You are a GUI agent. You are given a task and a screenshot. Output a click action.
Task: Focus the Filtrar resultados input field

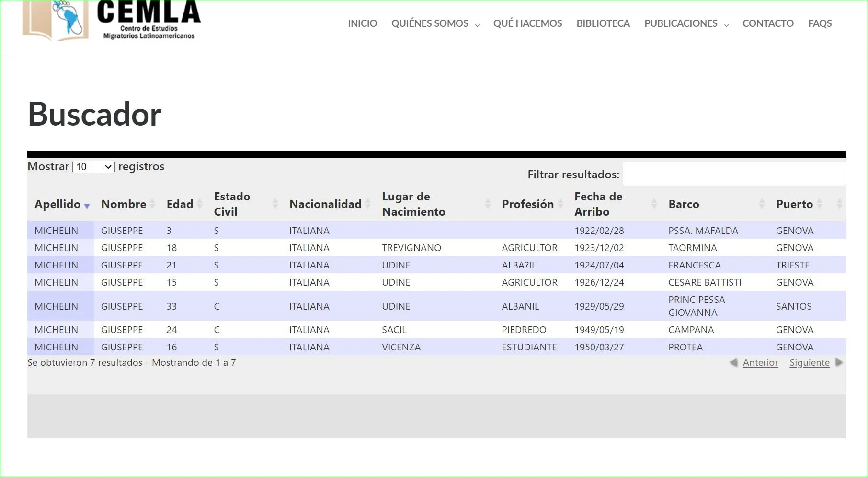click(734, 174)
